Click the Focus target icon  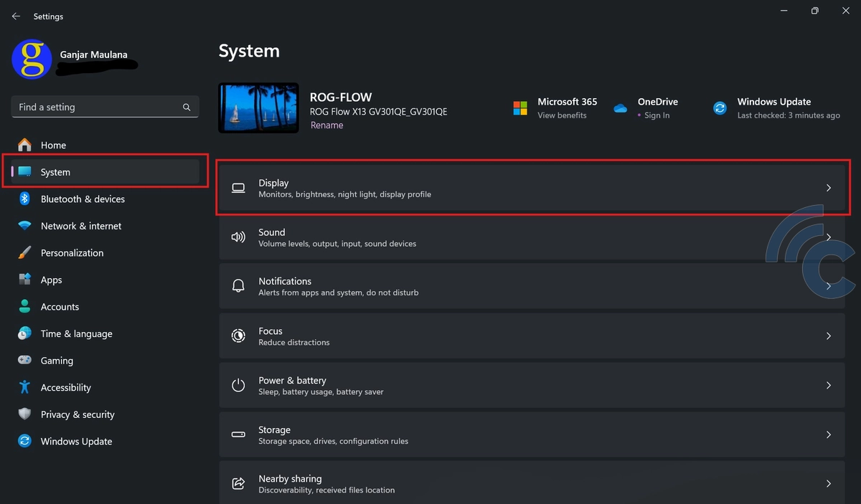[238, 336]
